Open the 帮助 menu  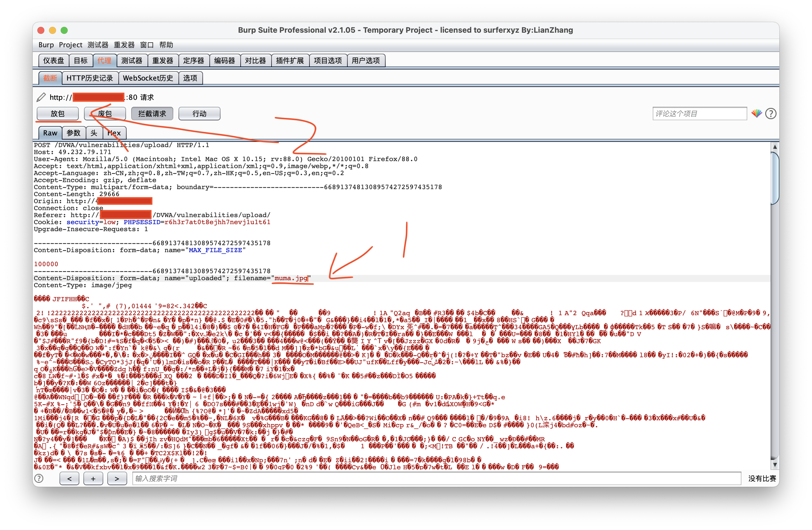pyautogui.click(x=166, y=45)
